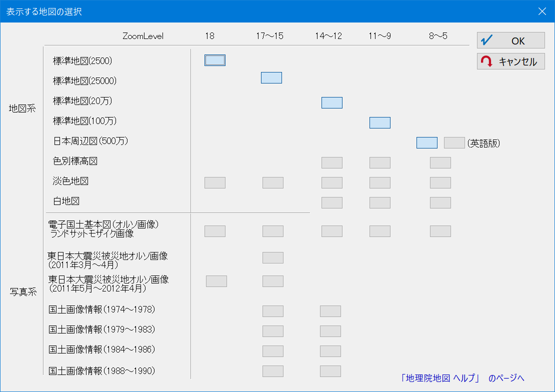Click the OK button with checkmark
This screenshot has height=392, width=555.
pyautogui.click(x=510, y=40)
